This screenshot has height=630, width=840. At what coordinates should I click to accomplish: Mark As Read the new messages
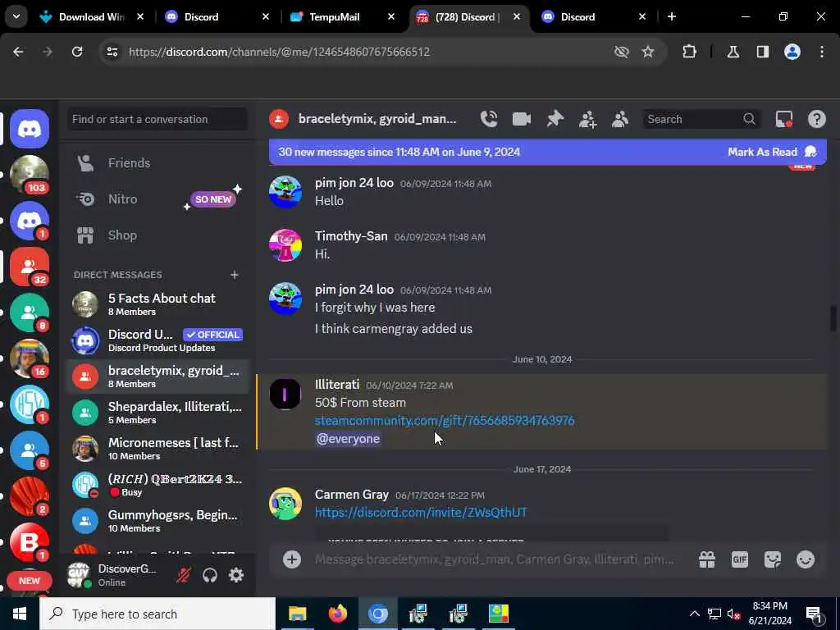pos(771,152)
